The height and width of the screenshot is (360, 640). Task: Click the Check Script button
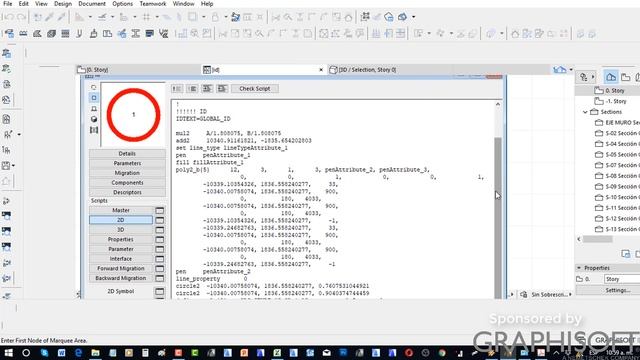coord(255,89)
